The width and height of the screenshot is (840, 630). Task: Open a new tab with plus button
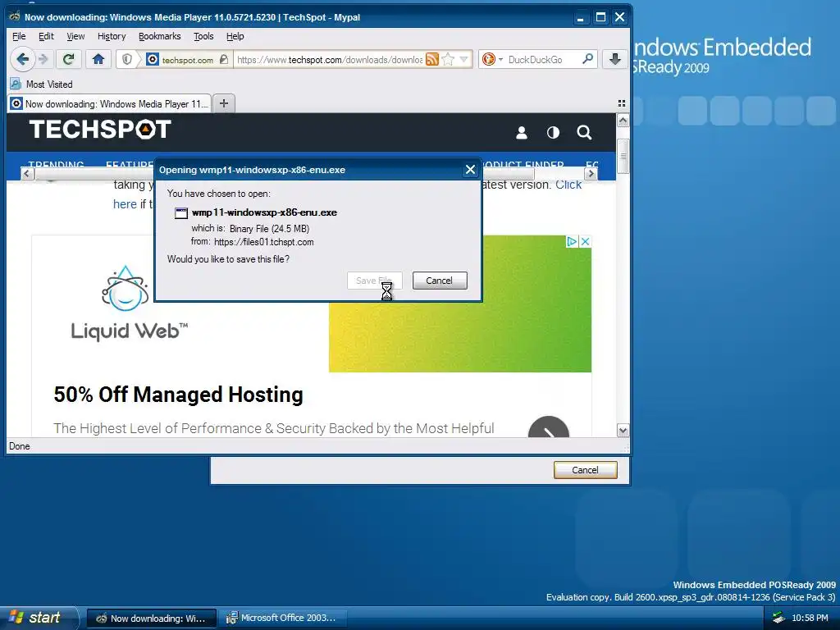coord(224,103)
